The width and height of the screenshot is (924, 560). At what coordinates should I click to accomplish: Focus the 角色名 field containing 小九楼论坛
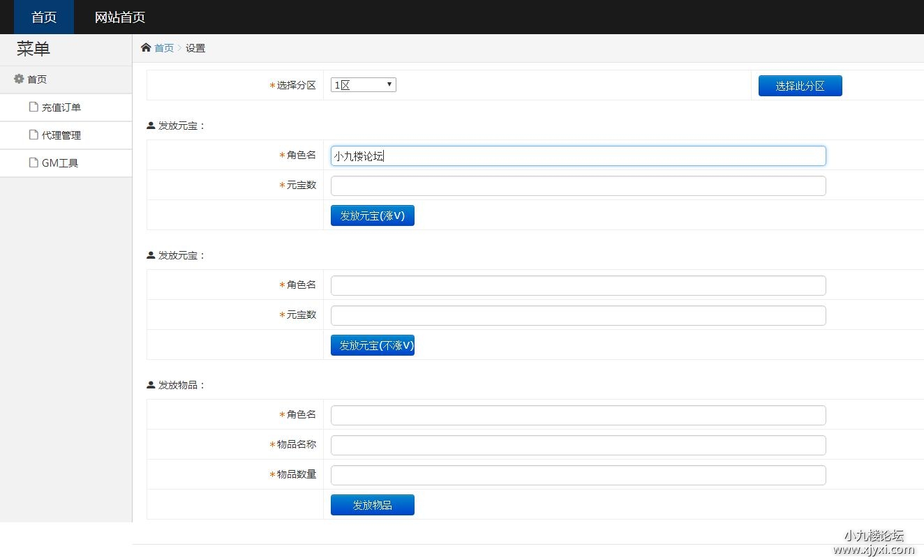tap(579, 156)
